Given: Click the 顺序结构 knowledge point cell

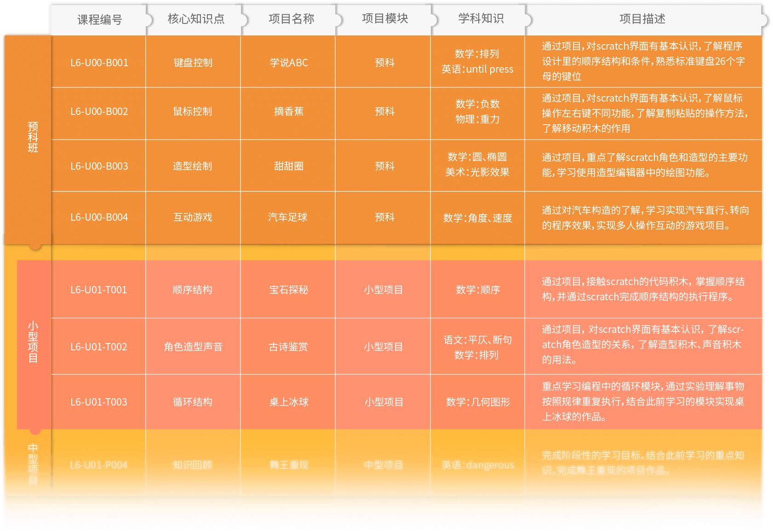Looking at the screenshot, I should pyautogui.click(x=193, y=290).
